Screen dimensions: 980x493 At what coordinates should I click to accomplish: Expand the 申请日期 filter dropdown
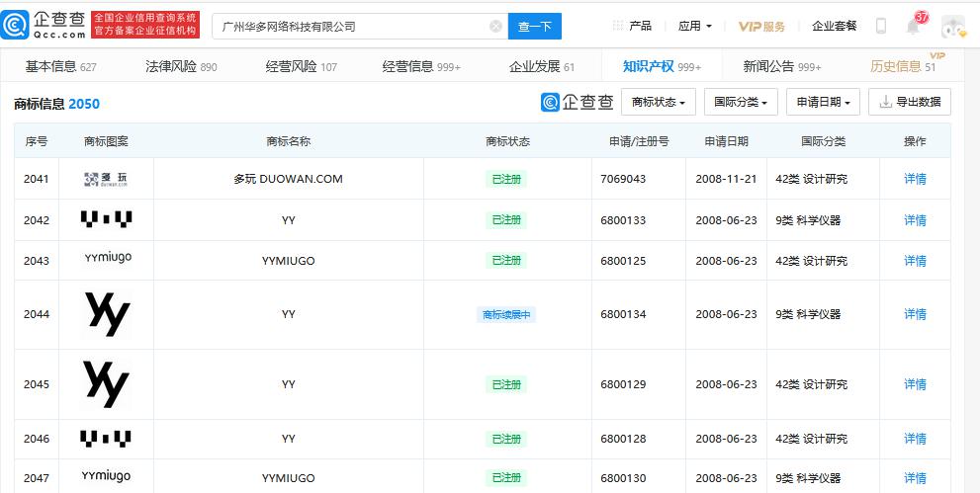pos(823,102)
